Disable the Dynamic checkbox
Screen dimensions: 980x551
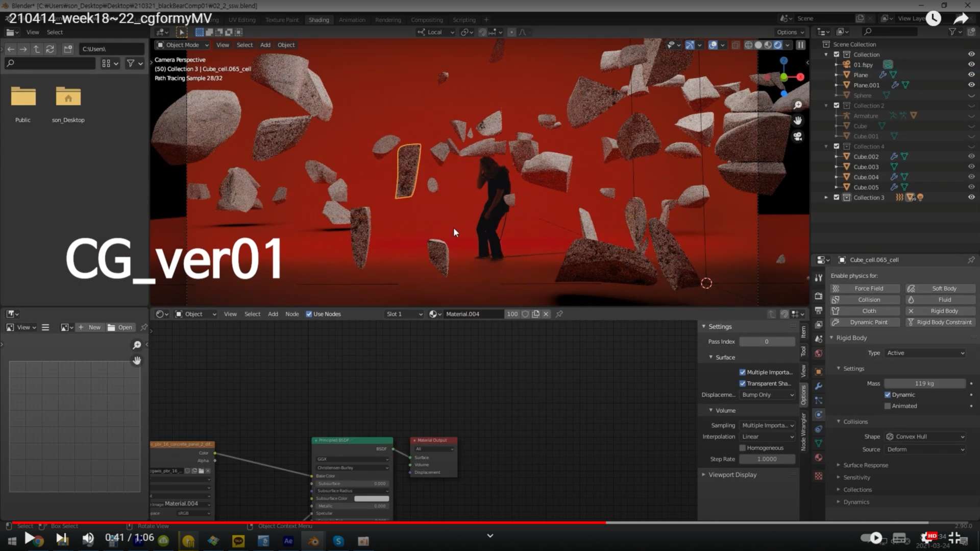[x=888, y=395]
